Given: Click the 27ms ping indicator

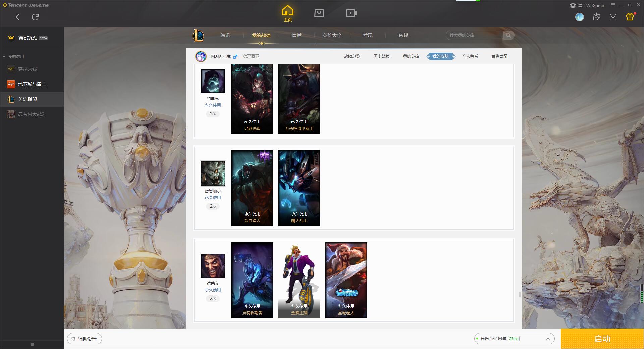Looking at the screenshot, I should [x=514, y=339].
